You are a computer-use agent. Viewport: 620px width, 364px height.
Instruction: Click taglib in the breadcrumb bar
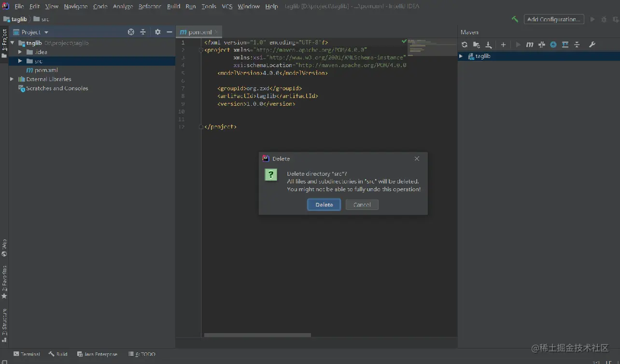[x=15, y=19]
